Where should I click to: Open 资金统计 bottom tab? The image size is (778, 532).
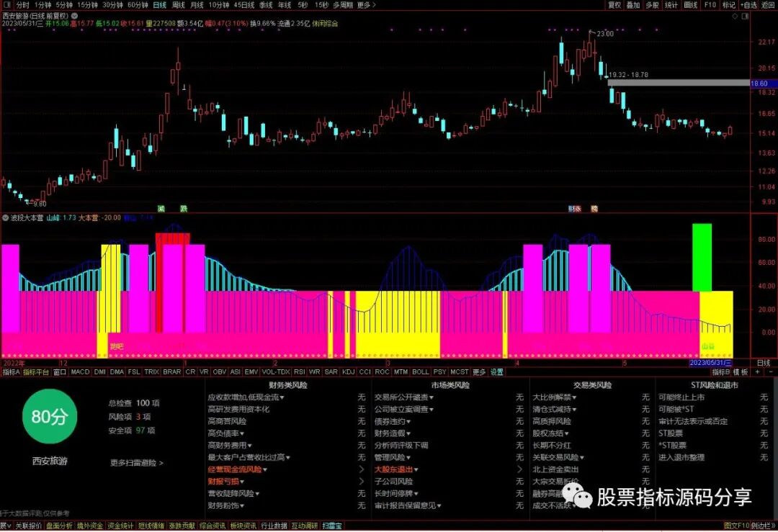[x=120, y=526]
